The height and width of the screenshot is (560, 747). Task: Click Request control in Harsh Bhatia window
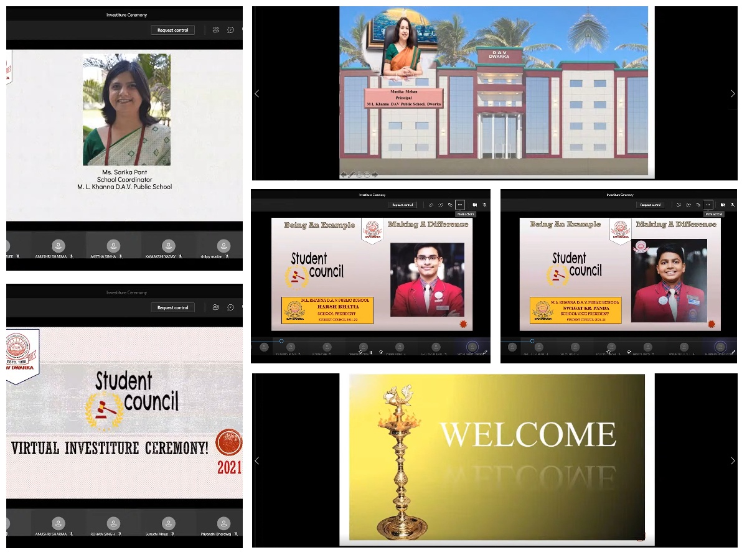(402, 205)
